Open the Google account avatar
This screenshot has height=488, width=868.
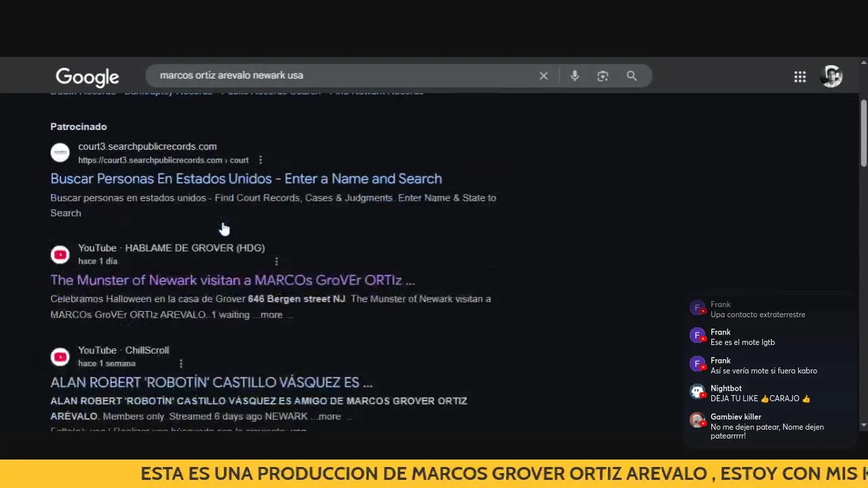coord(831,76)
